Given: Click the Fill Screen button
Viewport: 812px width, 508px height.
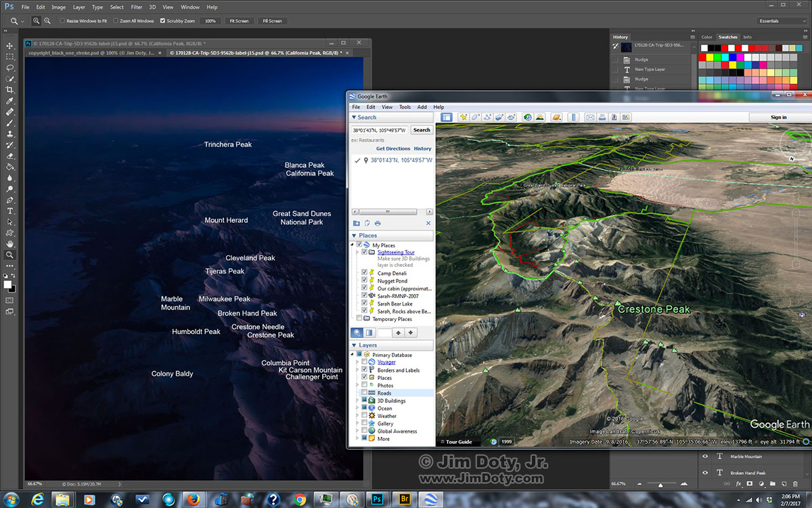Looking at the screenshot, I should pyautogui.click(x=271, y=21).
